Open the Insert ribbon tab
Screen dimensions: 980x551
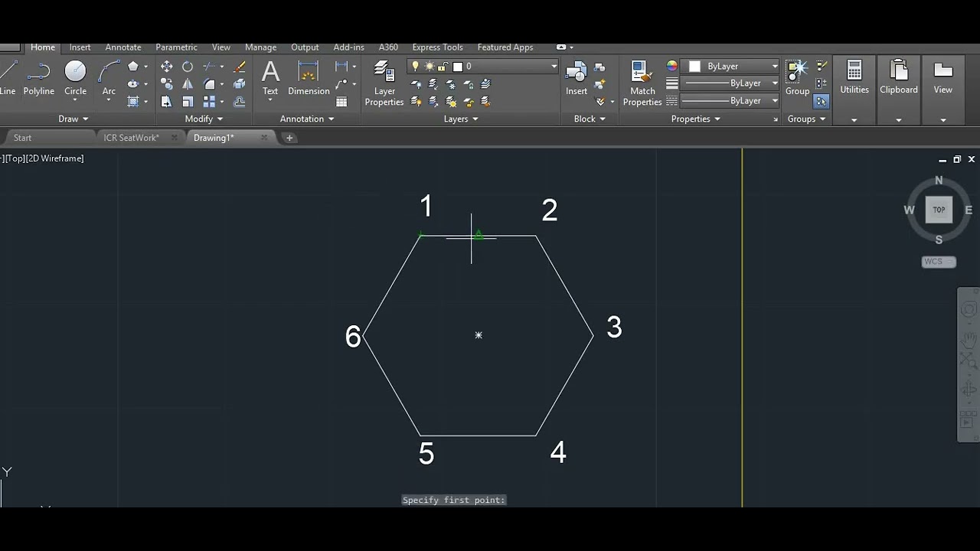click(x=80, y=47)
